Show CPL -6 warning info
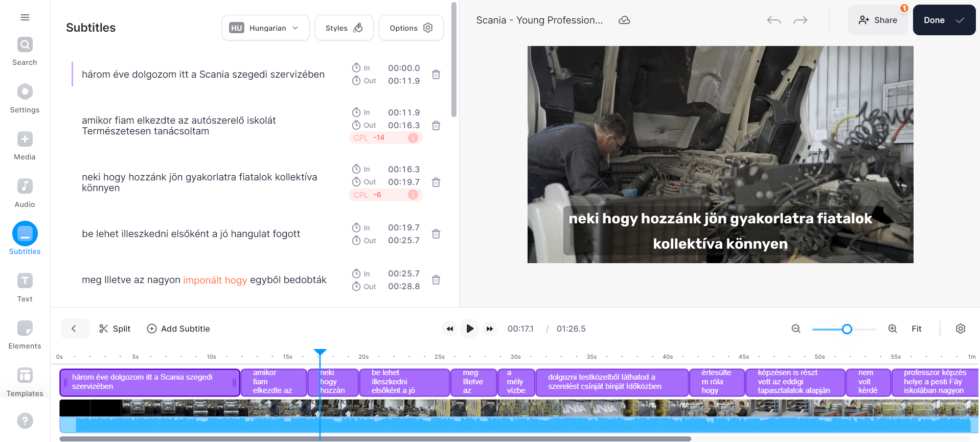The image size is (980, 442). tap(413, 195)
